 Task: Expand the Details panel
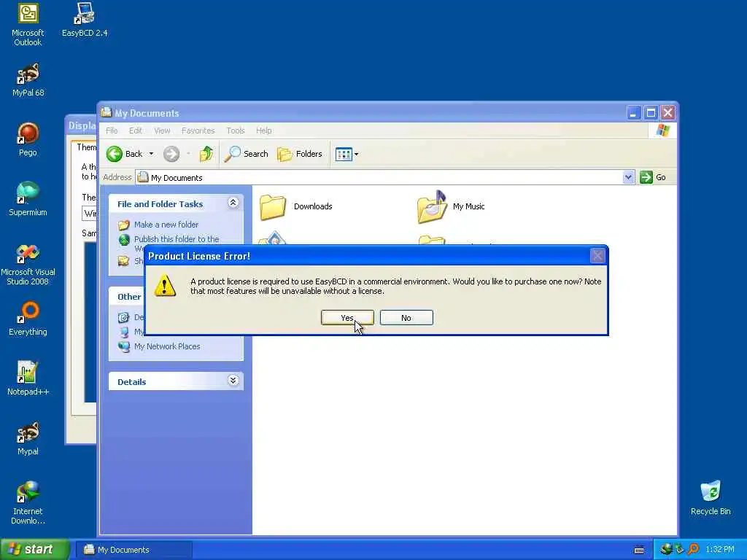tap(233, 381)
